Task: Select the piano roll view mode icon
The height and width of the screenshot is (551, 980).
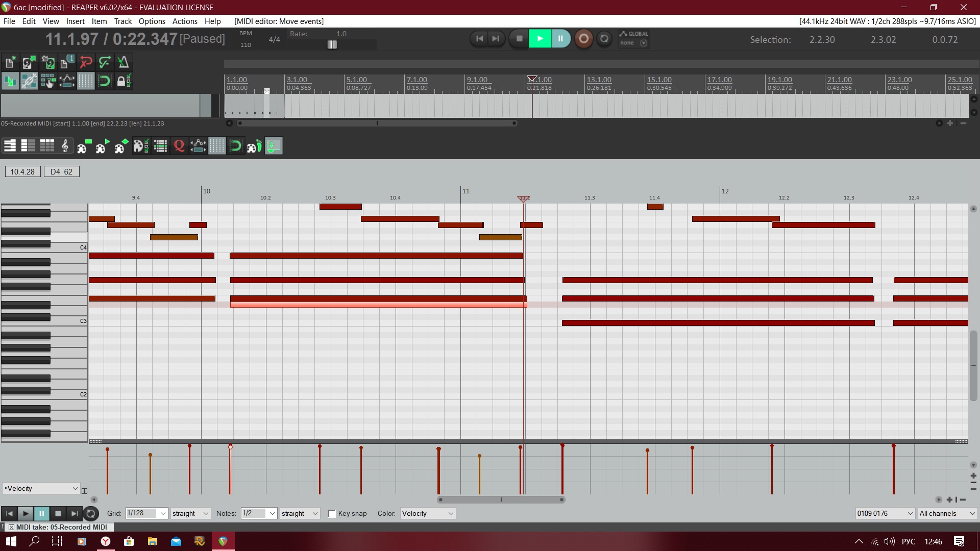Action: coord(10,146)
